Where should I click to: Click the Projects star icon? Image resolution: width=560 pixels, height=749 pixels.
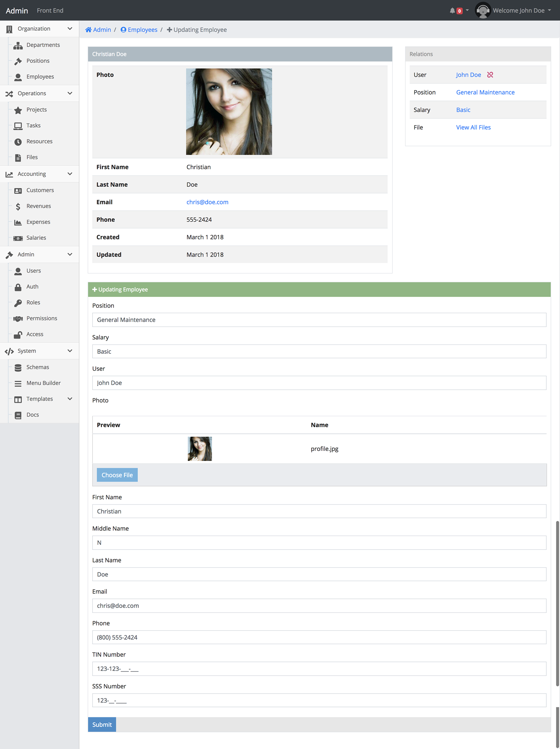tap(18, 110)
